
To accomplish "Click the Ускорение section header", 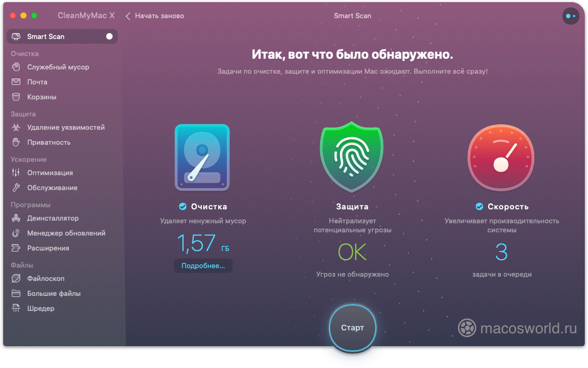I will click(x=28, y=160).
